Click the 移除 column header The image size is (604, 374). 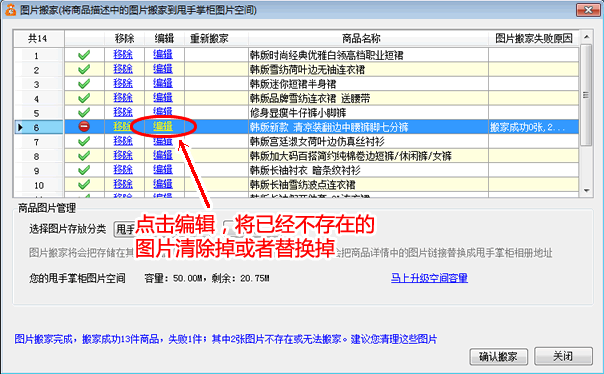[x=124, y=39]
